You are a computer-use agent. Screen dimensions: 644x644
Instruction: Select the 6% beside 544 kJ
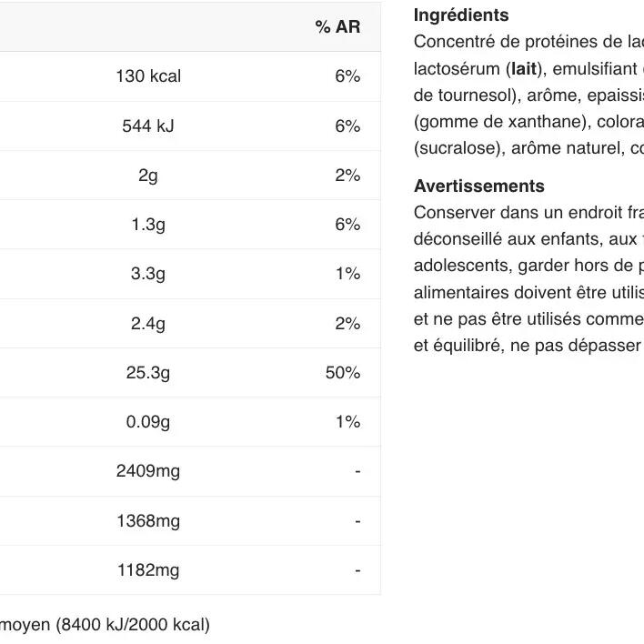[x=347, y=126]
